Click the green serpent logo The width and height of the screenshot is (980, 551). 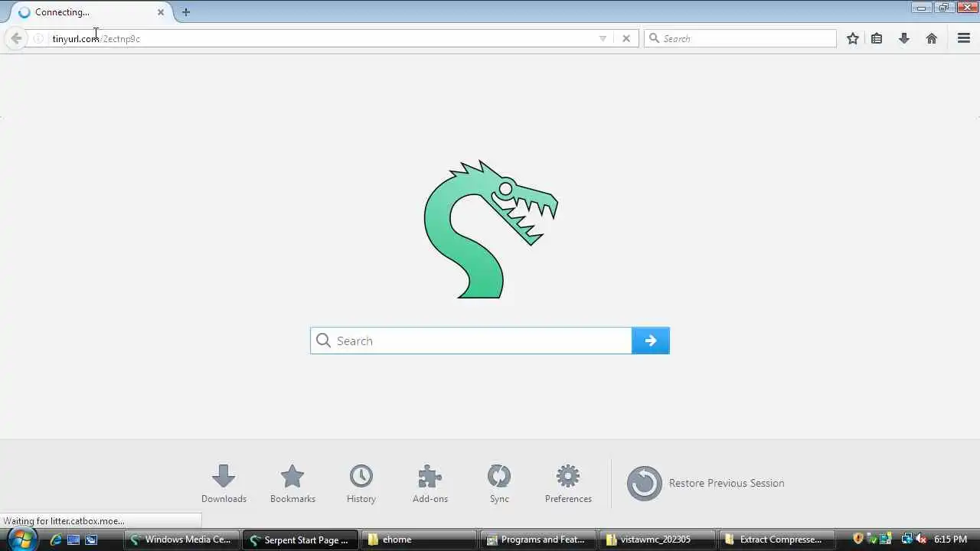490,229
